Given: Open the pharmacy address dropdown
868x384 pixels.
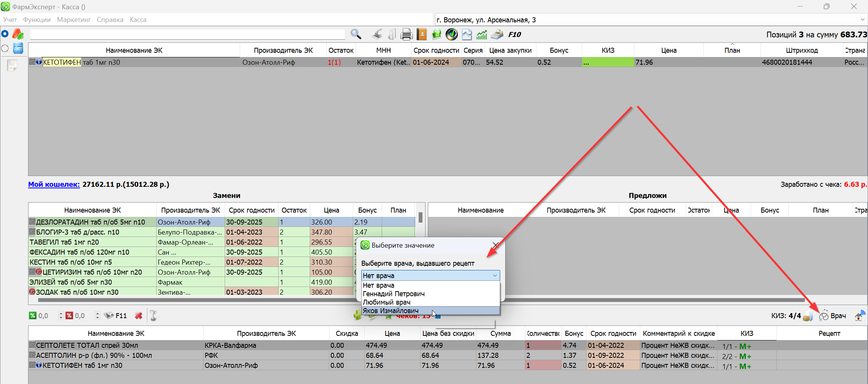Looking at the screenshot, I should 862,20.
